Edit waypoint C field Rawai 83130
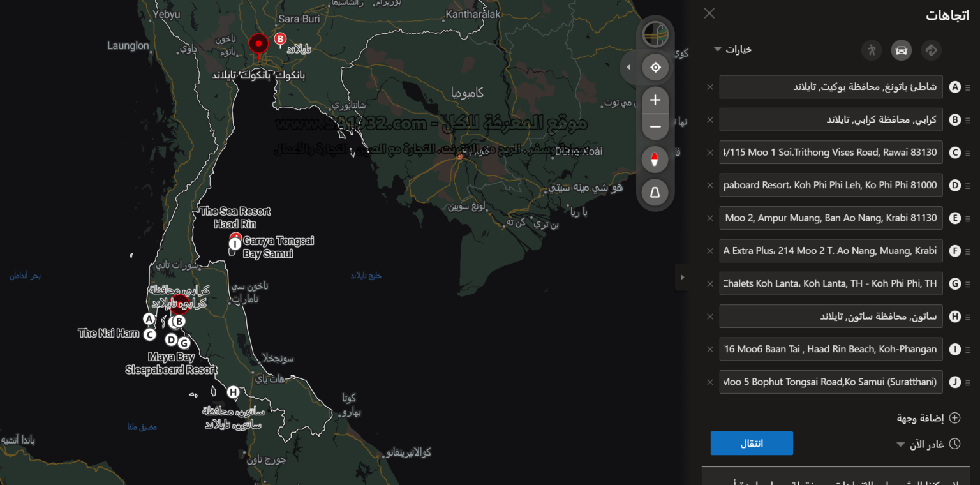 [831, 153]
